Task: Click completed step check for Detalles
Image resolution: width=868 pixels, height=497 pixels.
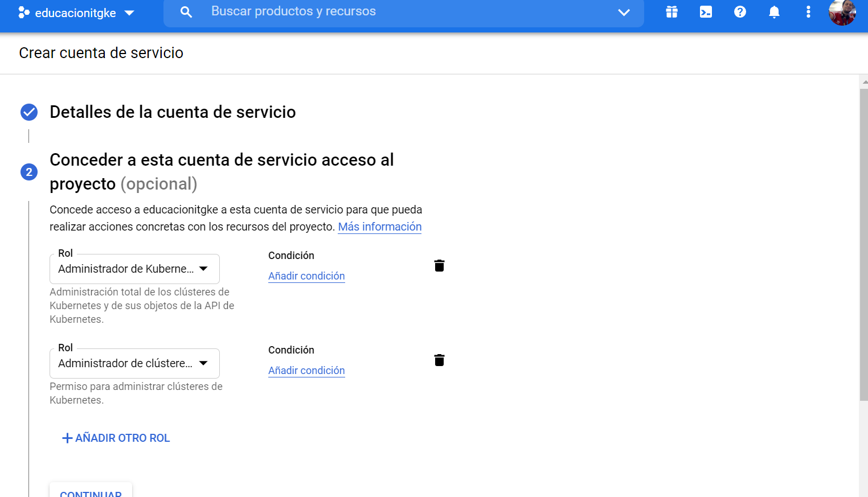Action: pos(29,112)
